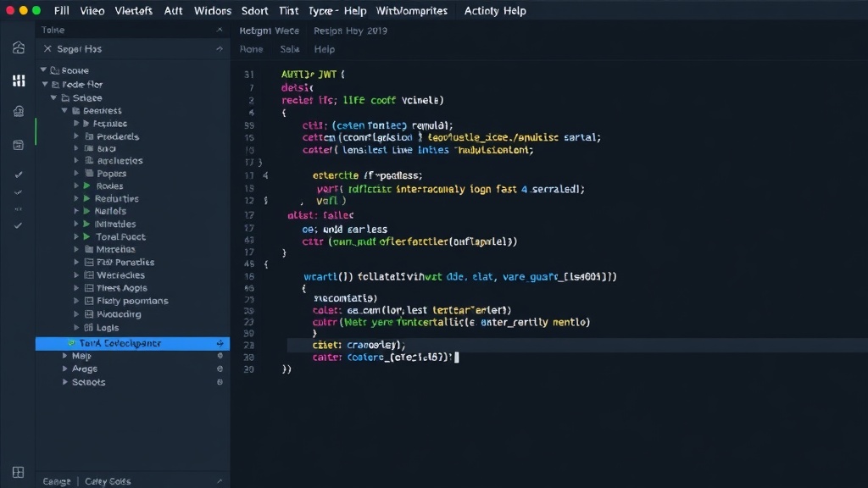Image resolution: width=868 pixels, height=488 pixels.
Task: Click the calendar-style box icon in the activity bar
Action: (x=19, y=145)
